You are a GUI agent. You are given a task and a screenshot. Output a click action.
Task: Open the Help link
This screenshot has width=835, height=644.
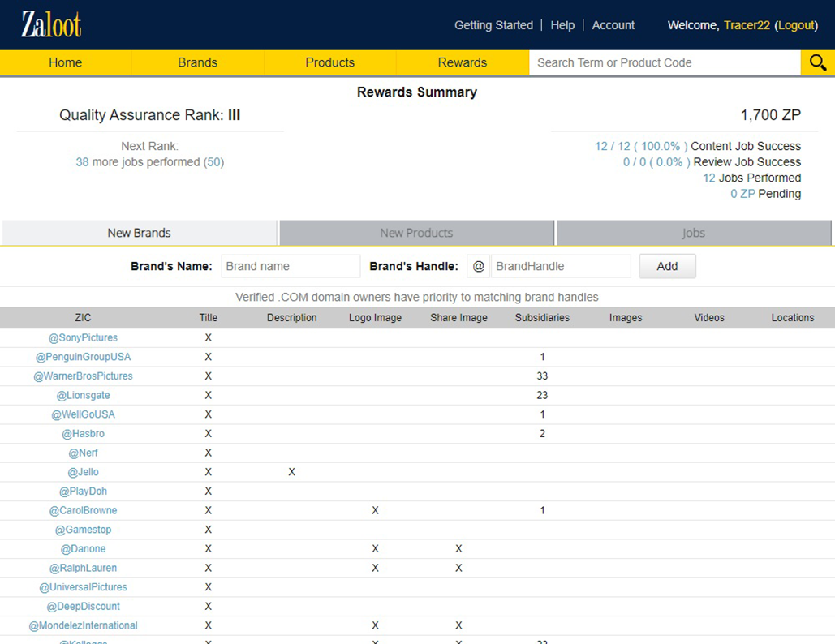click(562, 25)
